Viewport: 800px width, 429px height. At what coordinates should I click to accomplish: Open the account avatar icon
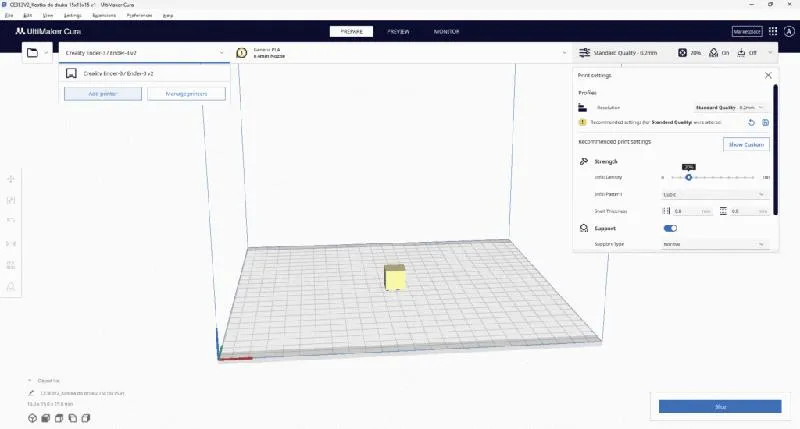[x=789, y=31]
